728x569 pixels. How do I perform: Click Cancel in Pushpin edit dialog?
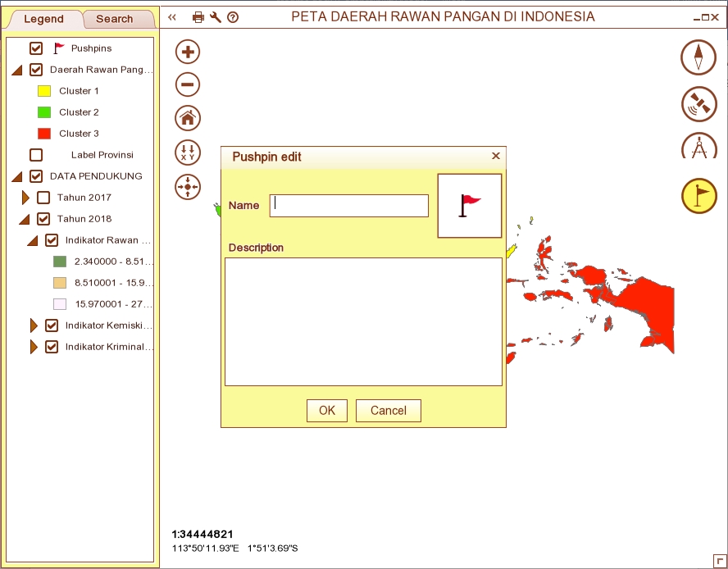[x=388, y=411]
